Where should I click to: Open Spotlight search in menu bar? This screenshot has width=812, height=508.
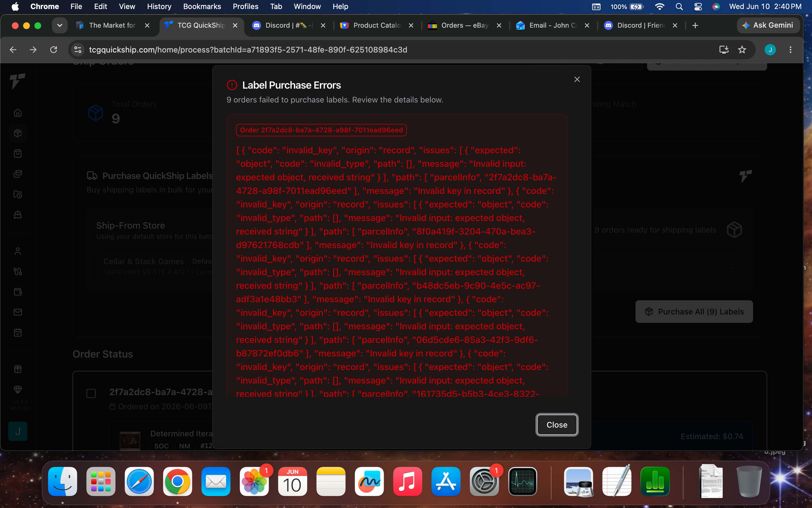[679, 6]
